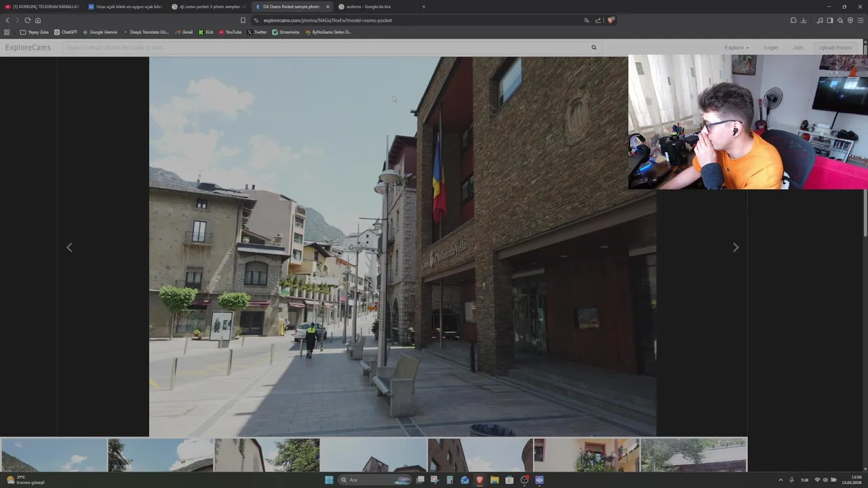
Task: Open Brave Shields lion icon
Action: (610, 20)
